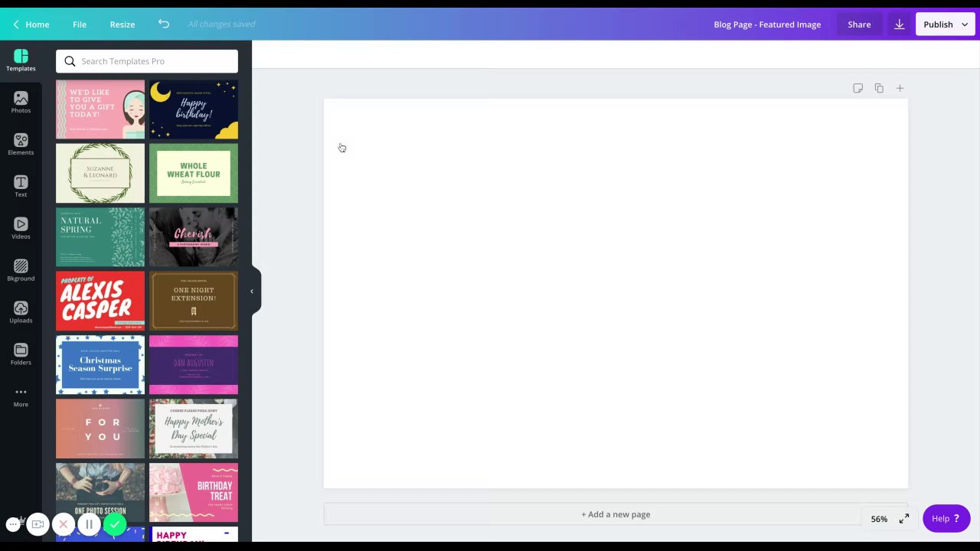
Task: Click the blank white canvas page
Action: 616,293
